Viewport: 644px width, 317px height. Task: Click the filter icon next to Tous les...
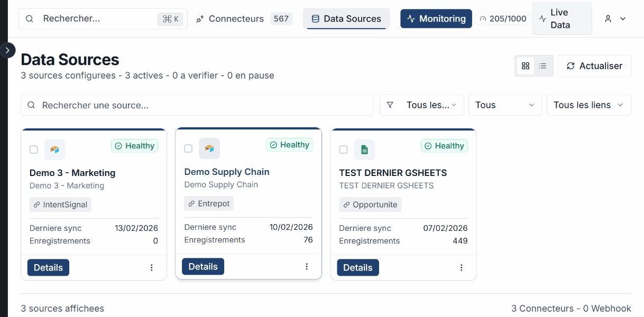[x=390, y=105]
